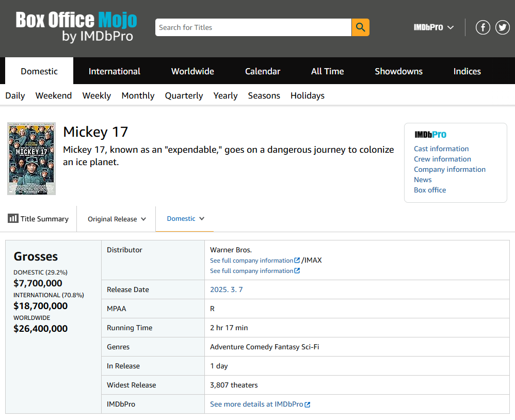Go to Weekend box office
Viewport: 515px width, 420px height.
[54, 95]
